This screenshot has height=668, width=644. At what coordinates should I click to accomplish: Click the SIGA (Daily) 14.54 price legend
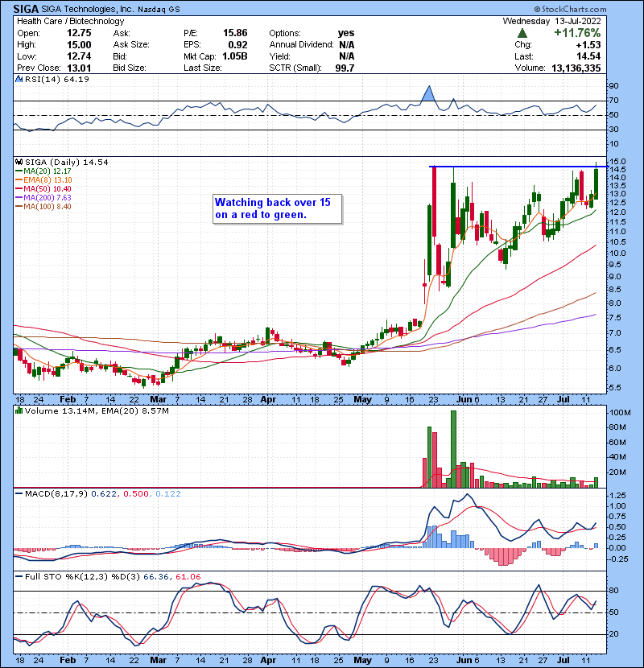pos(57,162)
